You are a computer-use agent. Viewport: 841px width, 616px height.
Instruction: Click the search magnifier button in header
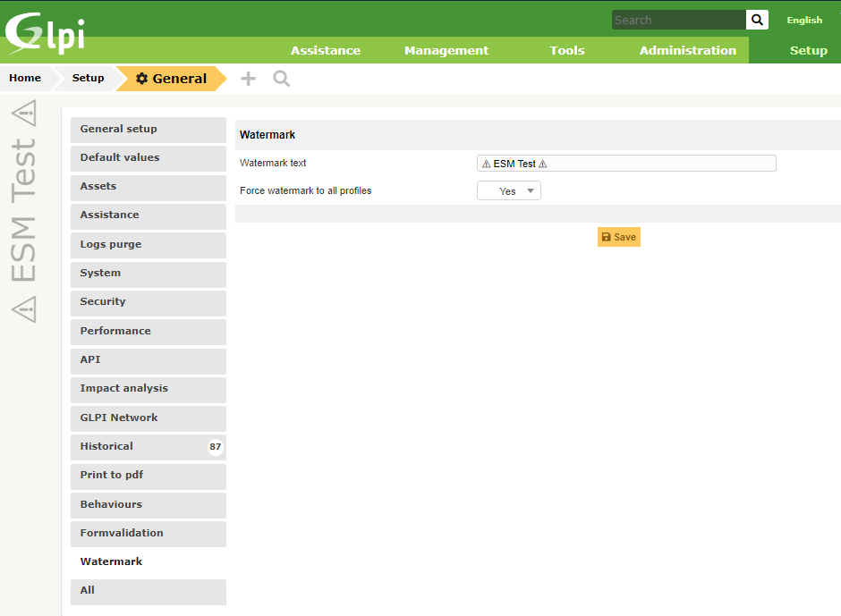pyautogui.click(x=757, y=20)
